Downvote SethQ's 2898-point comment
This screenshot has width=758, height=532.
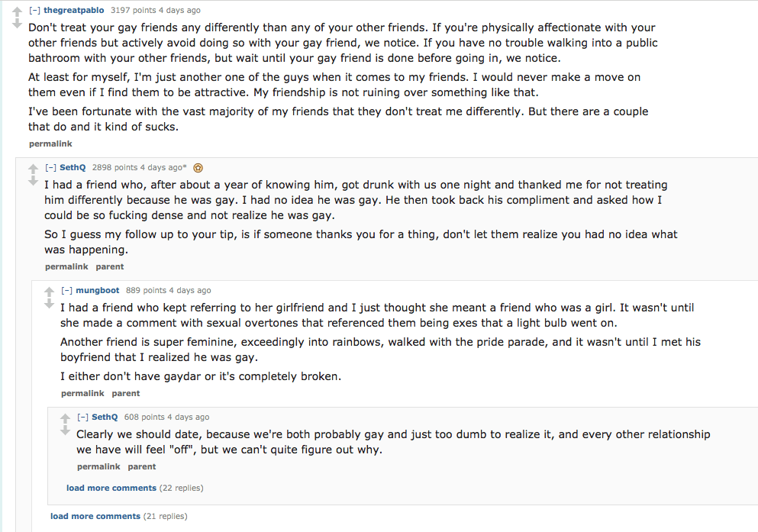33,181
